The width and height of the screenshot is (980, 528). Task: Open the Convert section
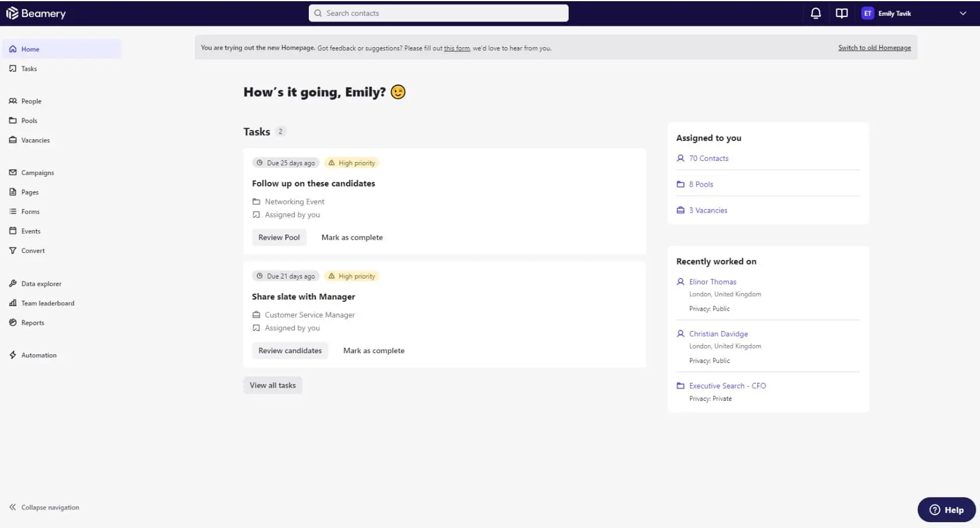33,251
